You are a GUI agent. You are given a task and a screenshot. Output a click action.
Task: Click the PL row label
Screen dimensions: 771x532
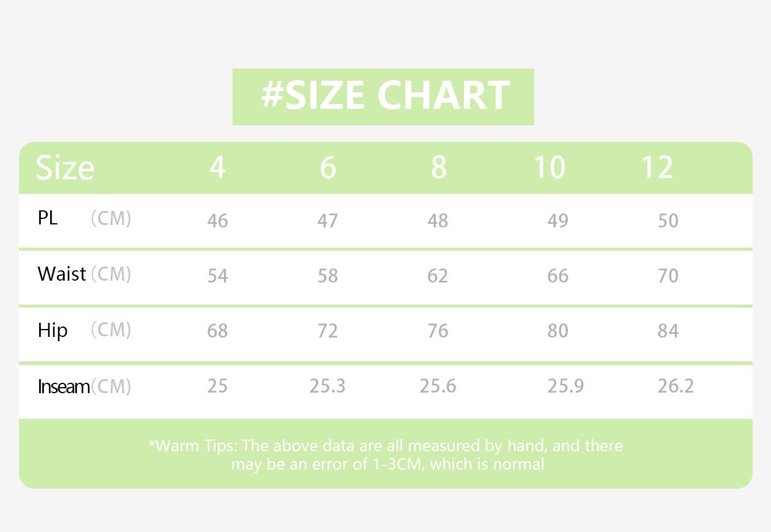pos(48,218)
